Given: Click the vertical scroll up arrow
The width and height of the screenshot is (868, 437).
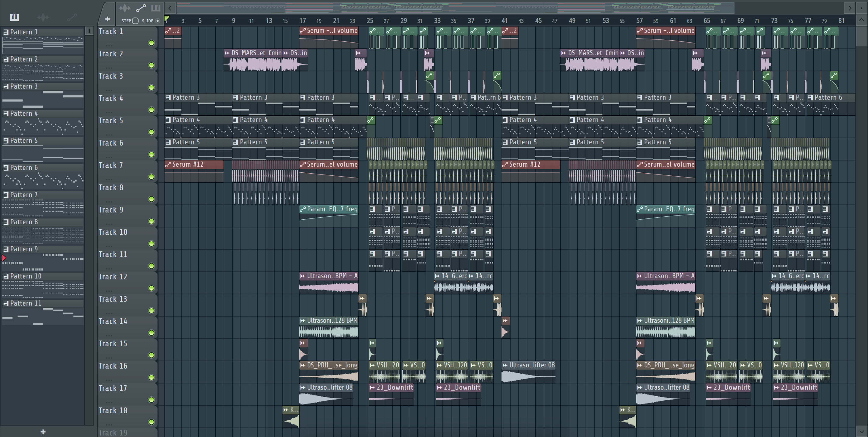Looking at the screenshot, I should tap(862, 20).
